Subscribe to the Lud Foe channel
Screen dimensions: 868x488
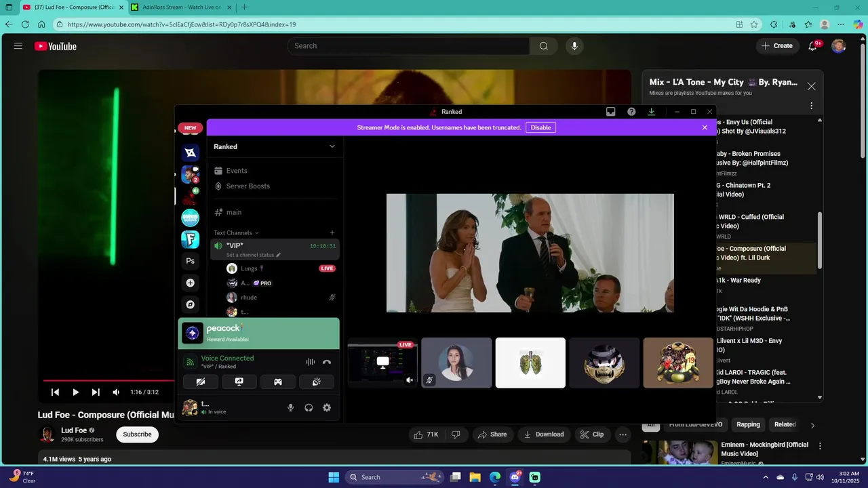[137, 434]
